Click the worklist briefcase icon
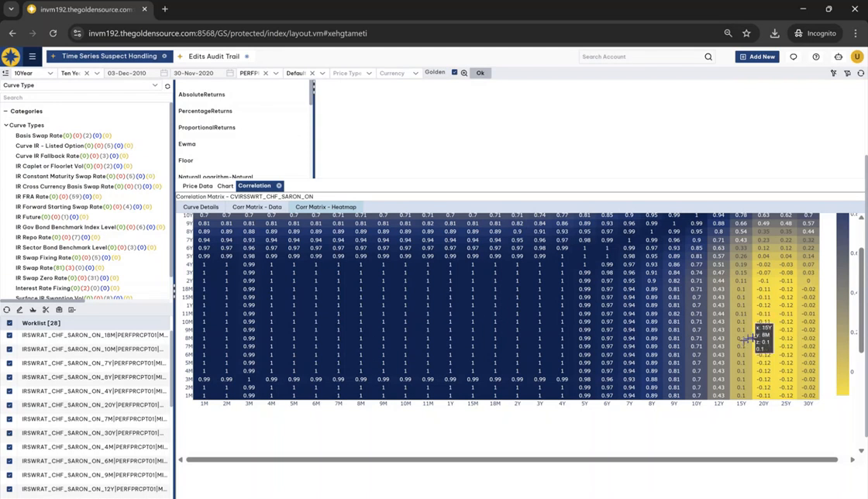Screen dimensions: 868x499 click(x=59, y=310)
